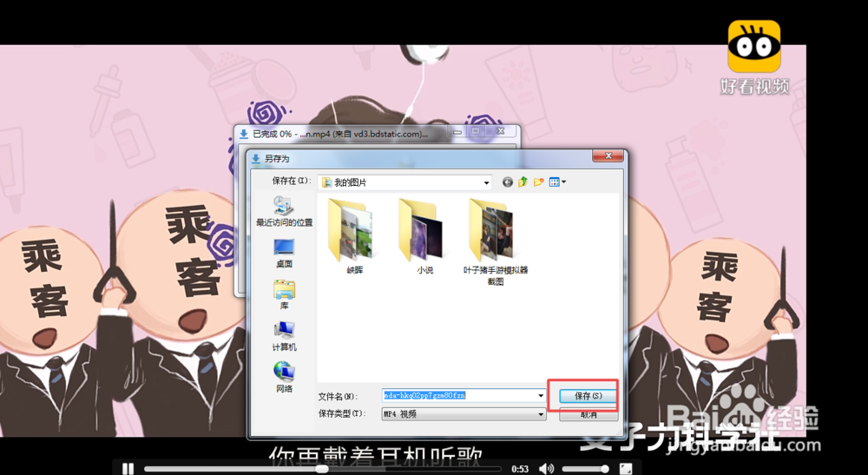This screenshot has width=868, height=475.
Task: Pause the video playback
Action: point(128,469)
